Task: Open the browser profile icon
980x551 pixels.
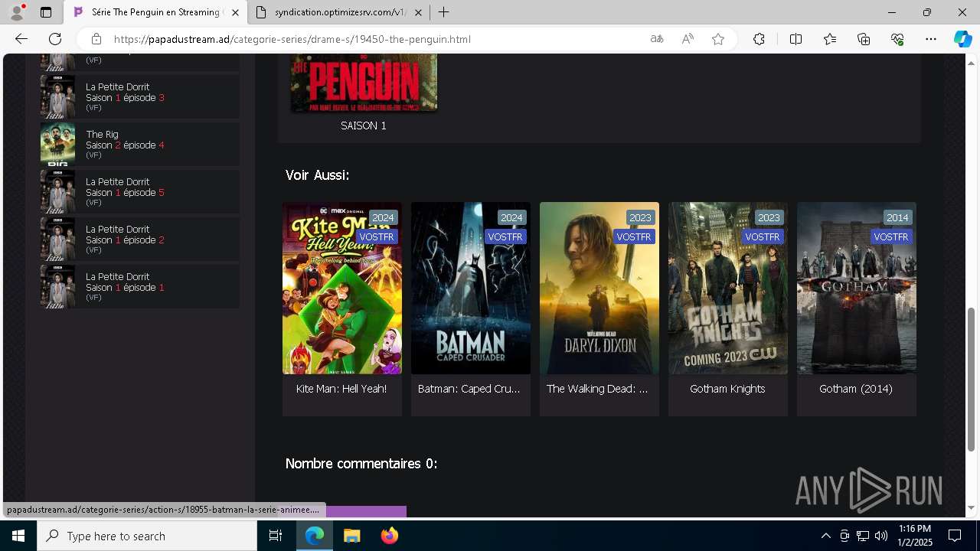Action: (x=17, y=12)
